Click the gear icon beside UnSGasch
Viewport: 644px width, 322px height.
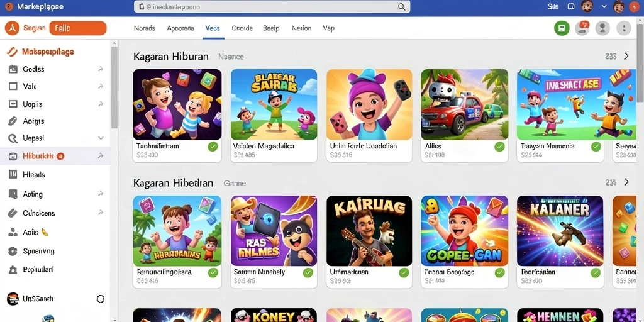[100, 299]
